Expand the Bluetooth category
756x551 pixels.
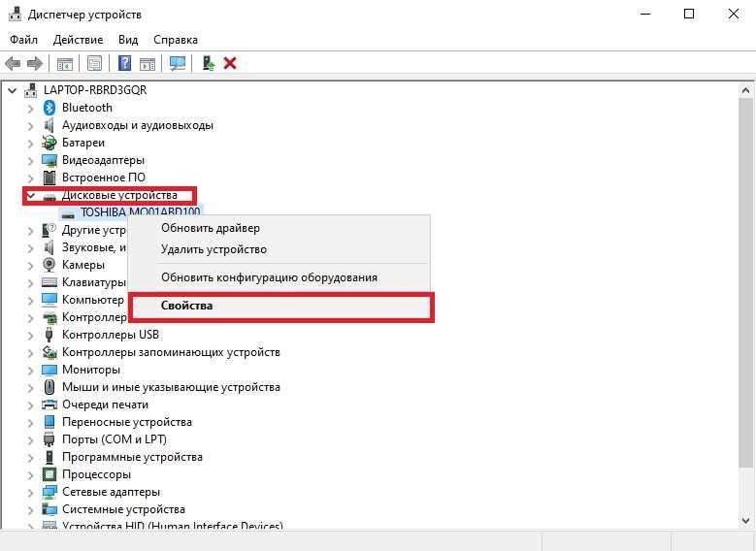point(30,109)
